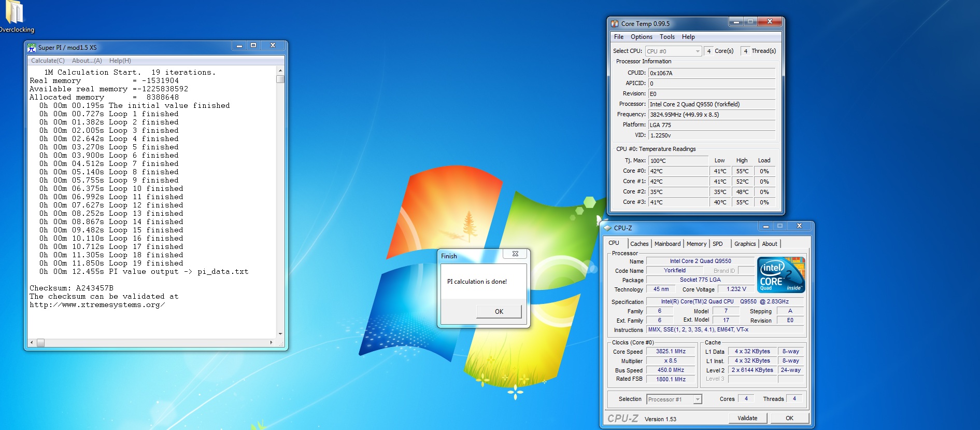
Task: Click the vertical scrollbar thumb in Super PI
Action: pos(280,79)
